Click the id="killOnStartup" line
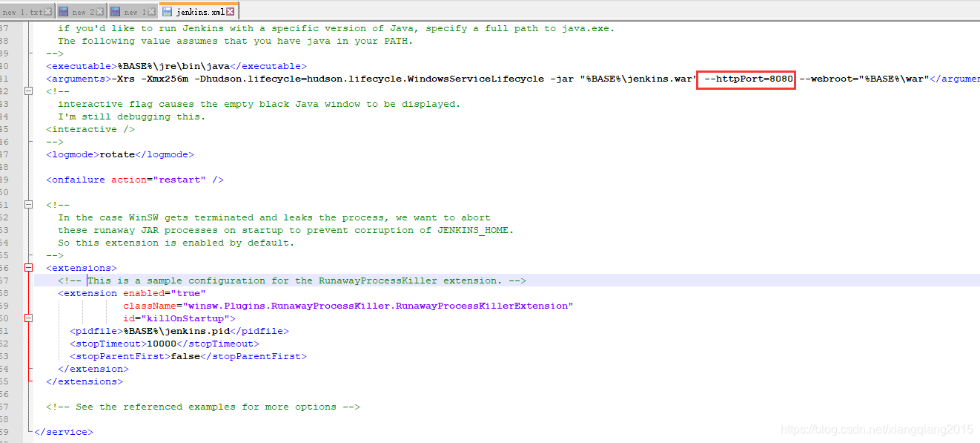Image resolution: width=980 pixels, height=443 pixels. point(179,318)
